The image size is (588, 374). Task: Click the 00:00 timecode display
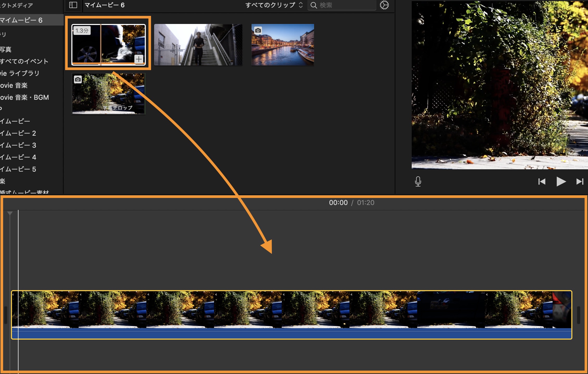pyautogui.click(x=338, y=203)
